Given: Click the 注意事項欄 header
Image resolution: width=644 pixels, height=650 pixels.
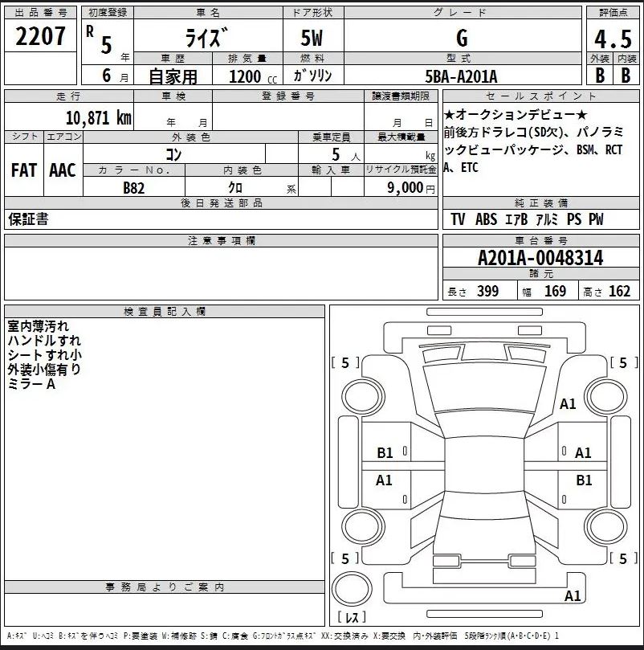Looking at the screenshot, I should click(222, 241).
